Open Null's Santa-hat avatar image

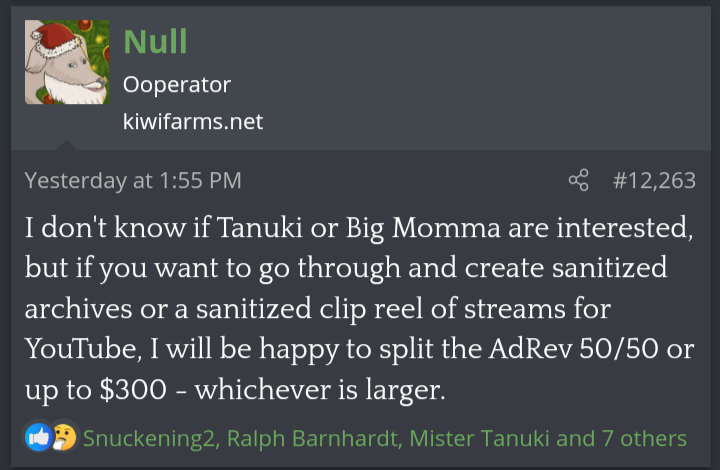[x=67, y=62]
